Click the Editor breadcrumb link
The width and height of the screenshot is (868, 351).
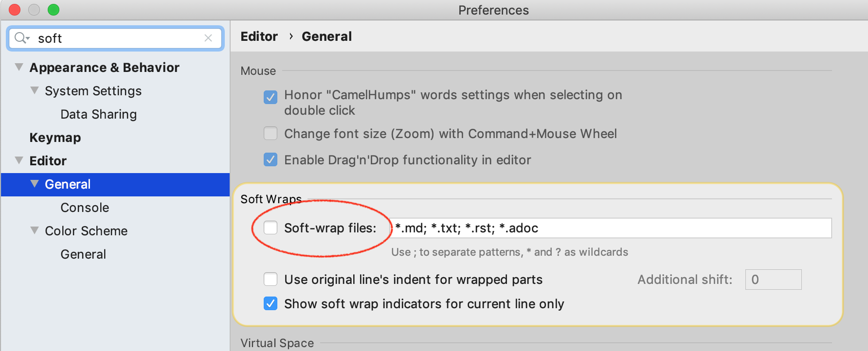coord(258,36)
